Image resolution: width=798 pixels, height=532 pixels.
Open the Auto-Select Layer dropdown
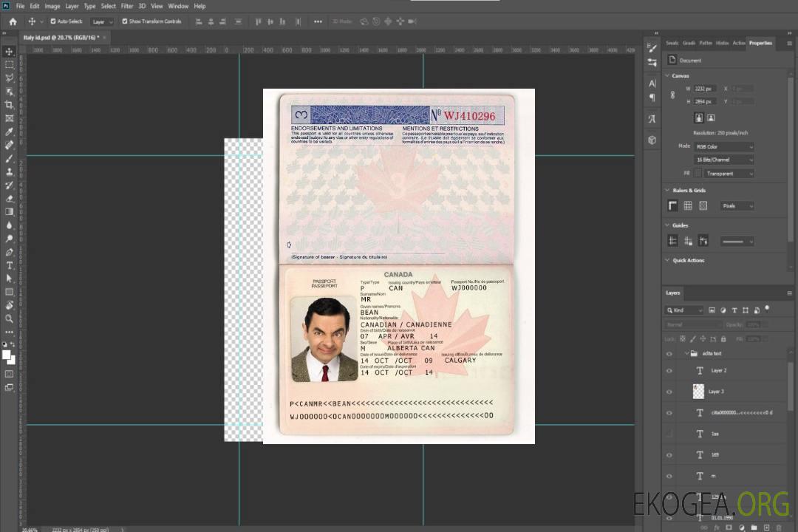pos(102,22)
